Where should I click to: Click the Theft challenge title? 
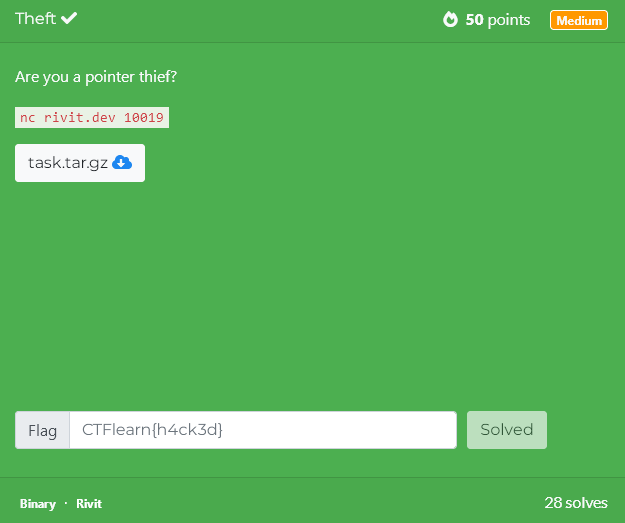35,18
